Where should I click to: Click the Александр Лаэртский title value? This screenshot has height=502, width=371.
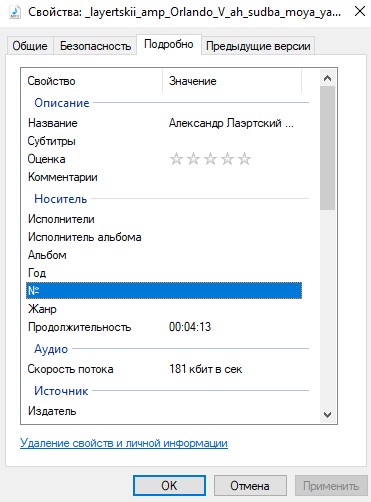pyautogui.click(x=231, y=123)
